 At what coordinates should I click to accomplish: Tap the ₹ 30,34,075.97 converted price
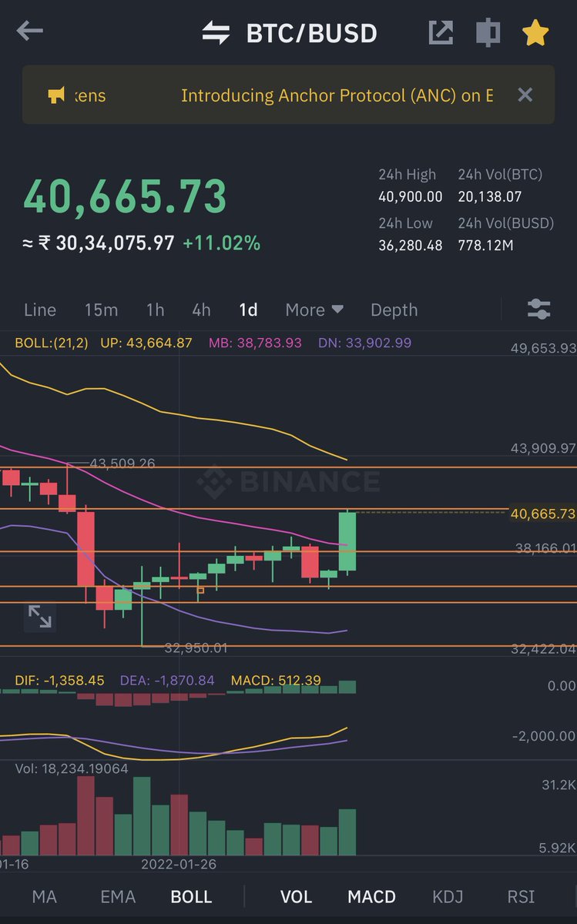tap(98, 243)
